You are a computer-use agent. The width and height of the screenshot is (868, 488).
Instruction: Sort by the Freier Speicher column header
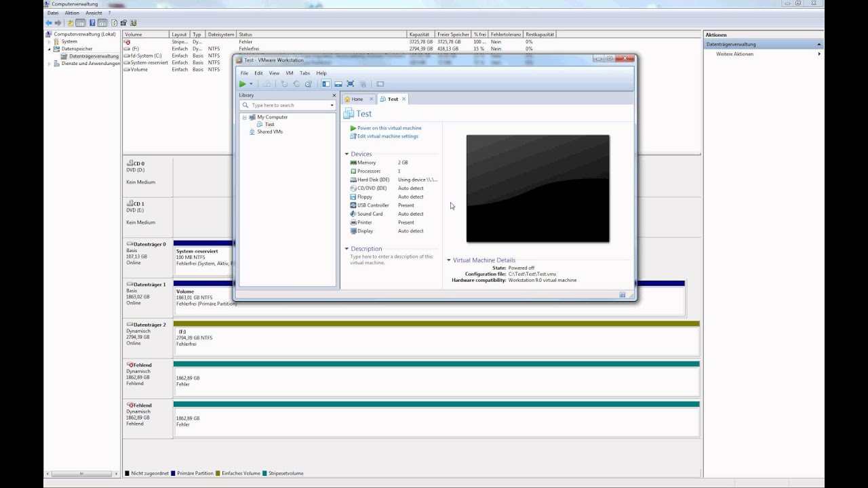pos(454,35)
